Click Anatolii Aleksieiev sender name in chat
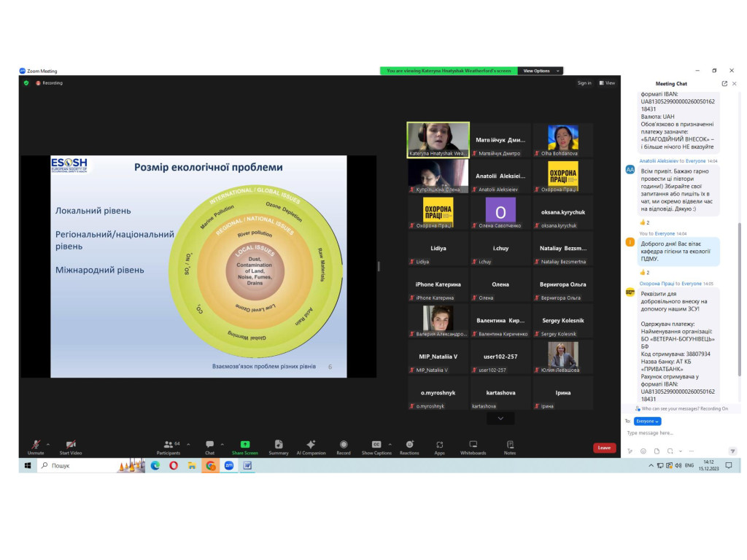 pyautogui.click(x=659, y=161)
